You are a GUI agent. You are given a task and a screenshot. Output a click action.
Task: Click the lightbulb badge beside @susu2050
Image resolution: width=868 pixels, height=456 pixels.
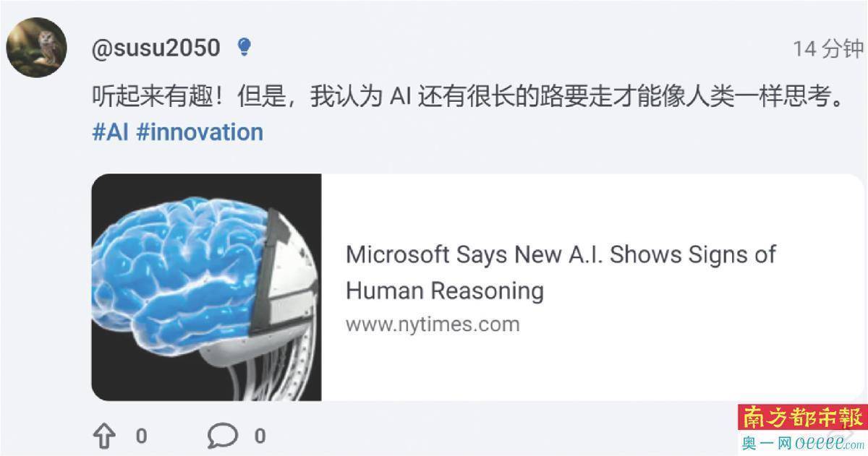pos(244,48)
